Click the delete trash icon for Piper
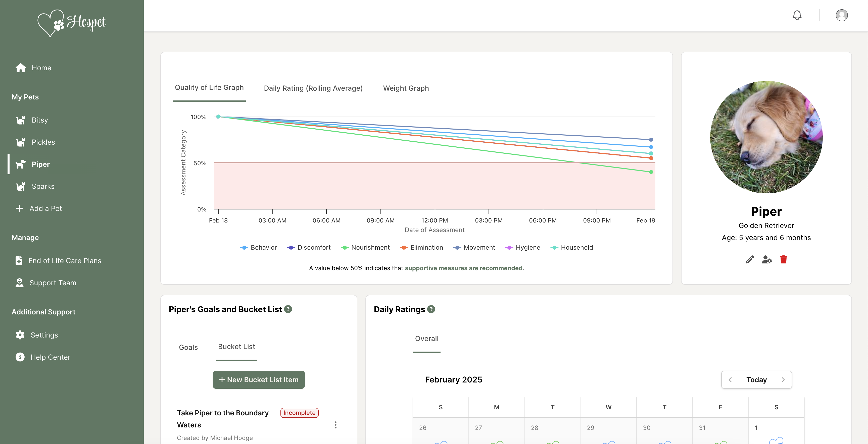This screenshot has height=444, width=868. [784, 259]
